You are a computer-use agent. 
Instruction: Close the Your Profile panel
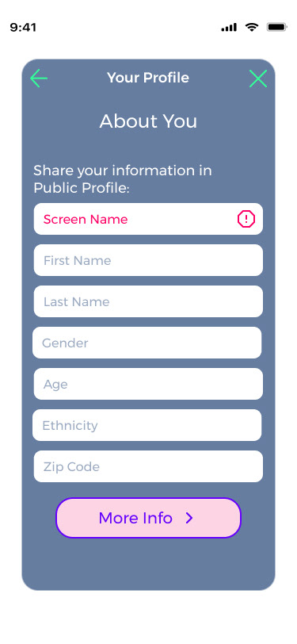click(x=258, y=79)
